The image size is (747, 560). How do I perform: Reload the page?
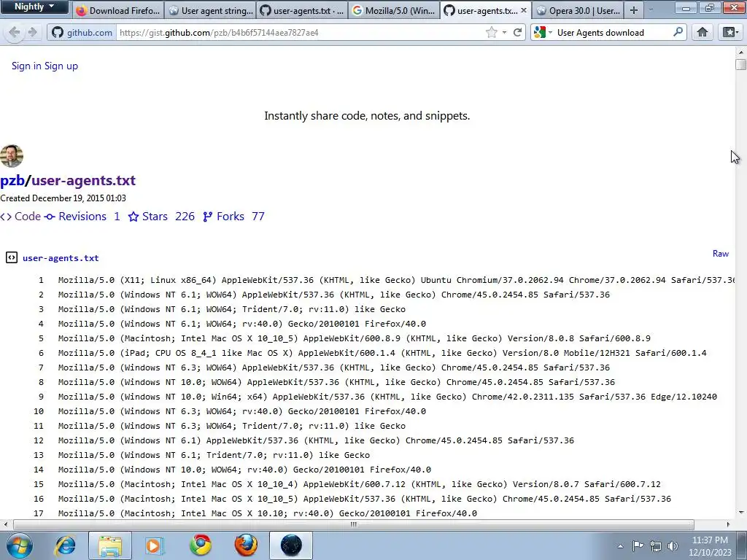(x=517, y=32)
